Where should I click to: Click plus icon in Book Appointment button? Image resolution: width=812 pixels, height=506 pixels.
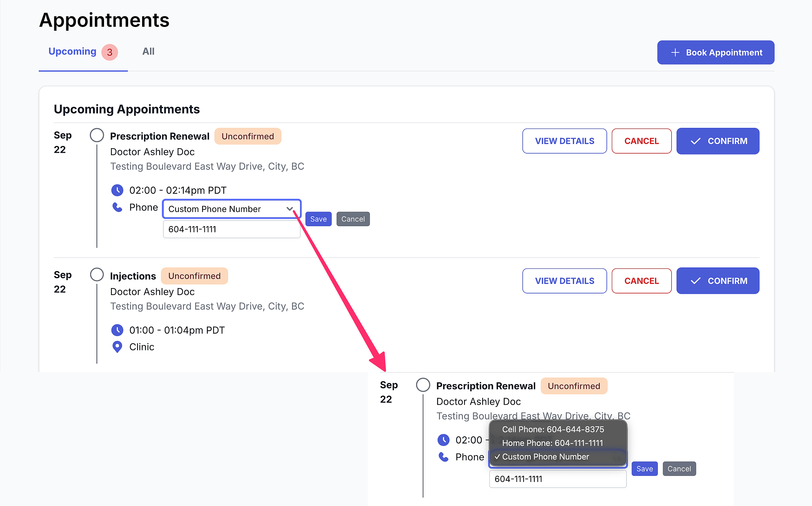click(675, 53)
